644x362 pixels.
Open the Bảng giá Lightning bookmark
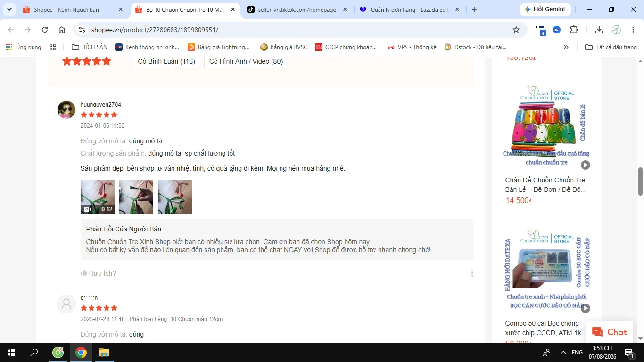coord(219,47)
